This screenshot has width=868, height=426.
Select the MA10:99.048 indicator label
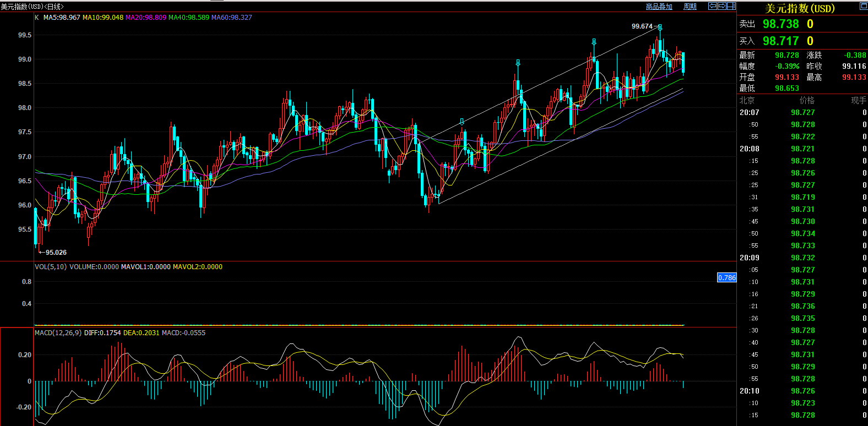point(103,18)
